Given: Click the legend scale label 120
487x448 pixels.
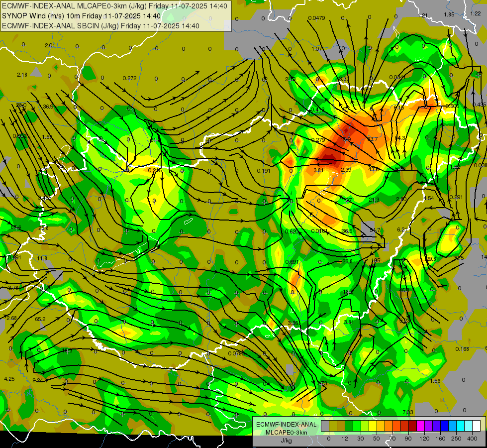Looking at the screenshot, I should point(424,439).
